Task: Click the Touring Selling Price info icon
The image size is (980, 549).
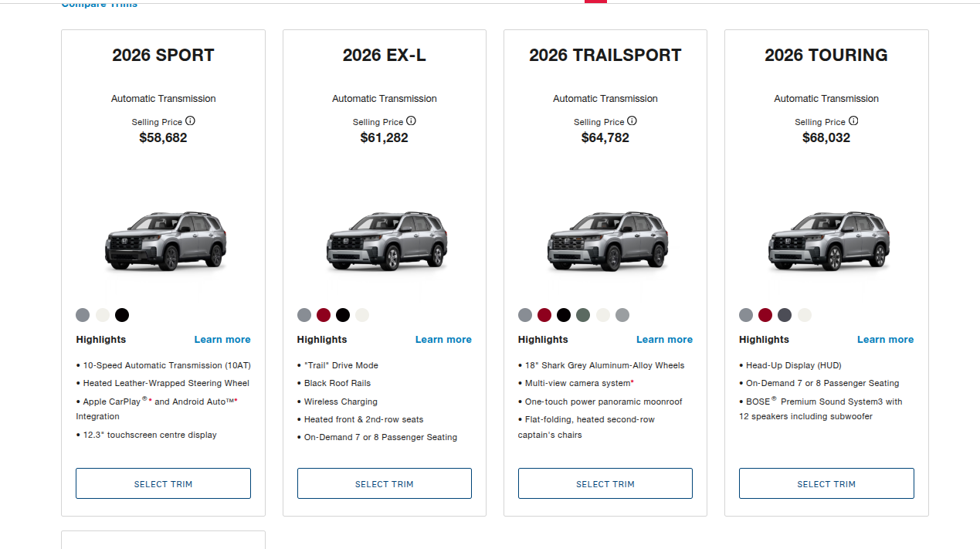Action: [853, 121]
